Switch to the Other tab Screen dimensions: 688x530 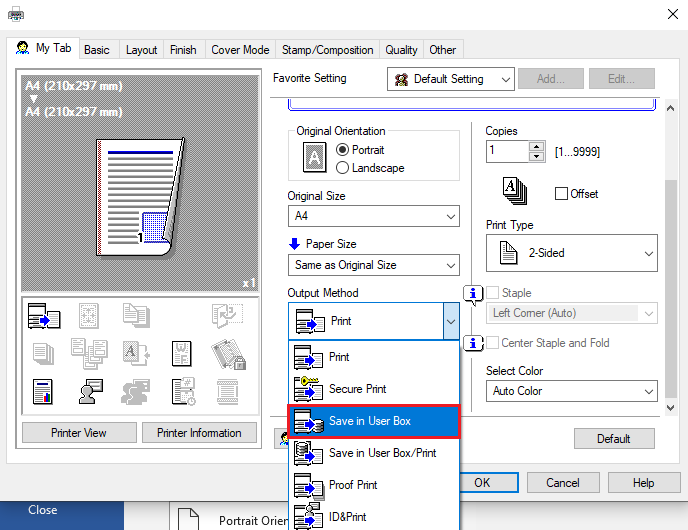[x=442, y=50]
